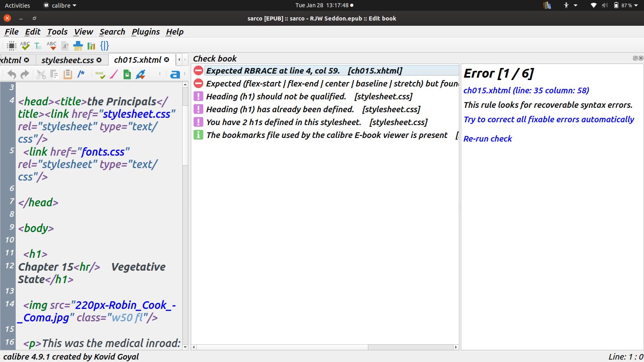Click the insert hyperlink chain icon
The width and height of the screenshot is (644, 362).
tap(140, 74)
